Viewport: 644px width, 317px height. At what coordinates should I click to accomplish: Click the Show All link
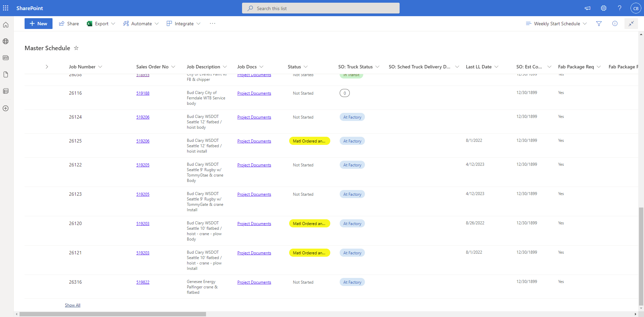click(x=73, y=305)
